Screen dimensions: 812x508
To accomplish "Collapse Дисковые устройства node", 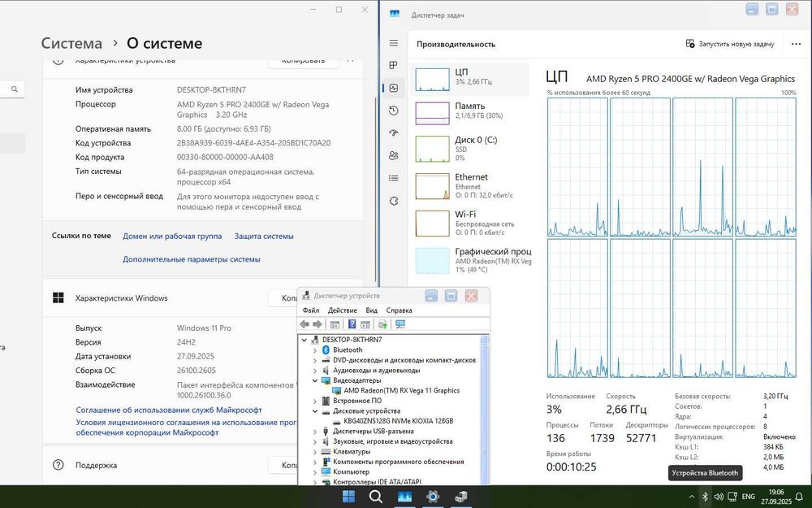I will coord(315,411).
